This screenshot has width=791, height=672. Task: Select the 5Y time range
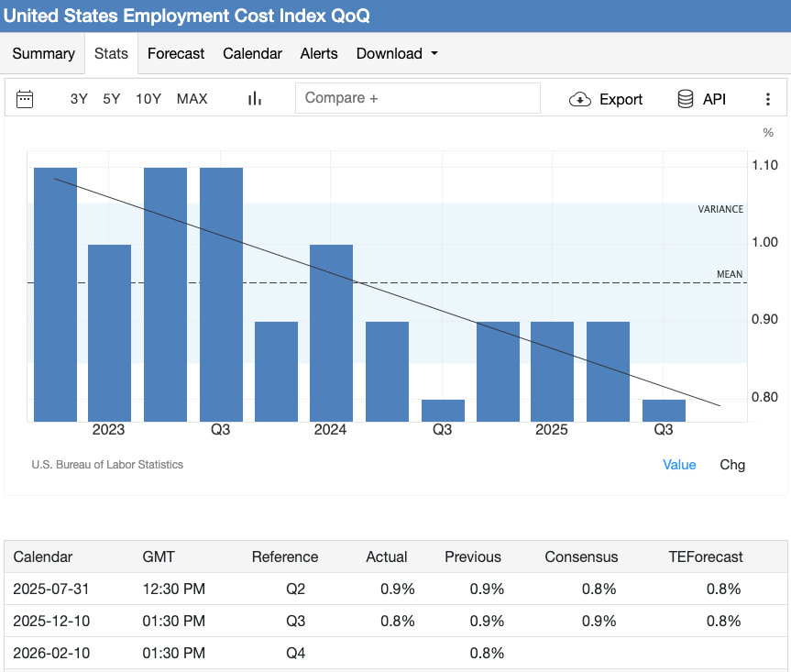[x=111, y=99]
